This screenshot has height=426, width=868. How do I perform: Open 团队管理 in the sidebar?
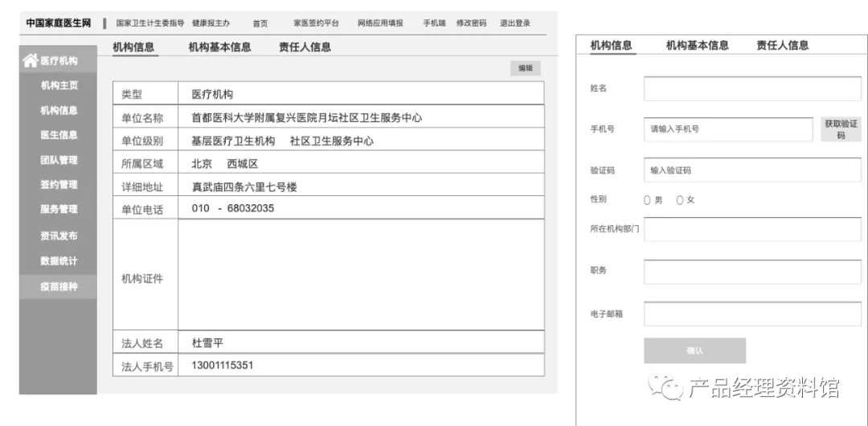[x=59, y=160]
